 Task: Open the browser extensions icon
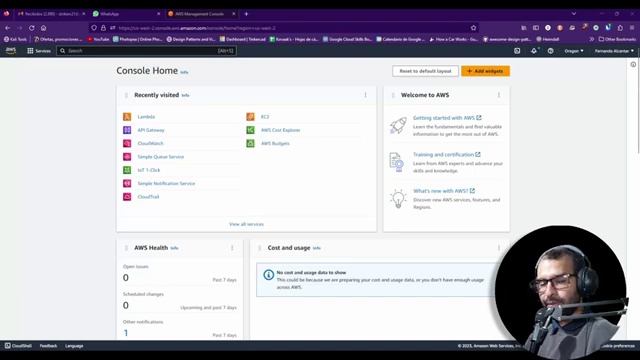pos(620,28)
